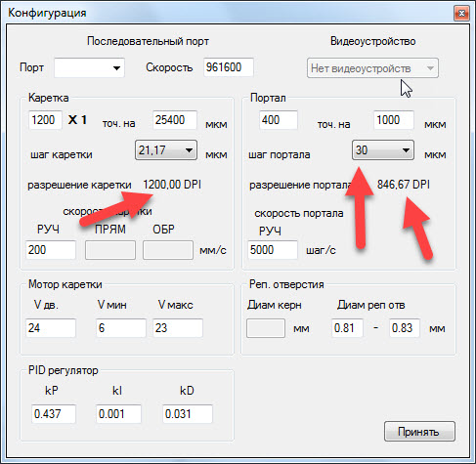The image size is (476, 464).
Task: Click the Каретка field with value 1200
Action: pyautogui.click(x=45, y=120)
